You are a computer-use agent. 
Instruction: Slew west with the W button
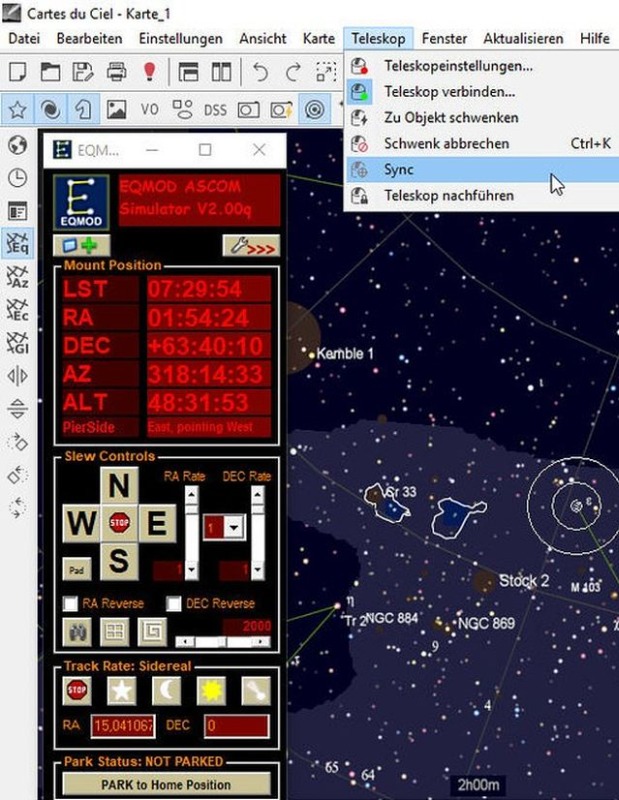[82, 523]
